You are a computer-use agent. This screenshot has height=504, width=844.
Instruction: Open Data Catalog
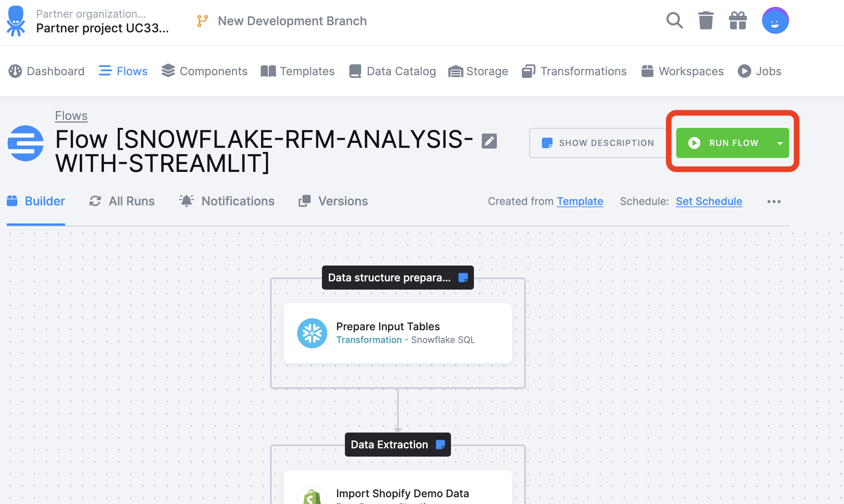(x=393, y=71)
